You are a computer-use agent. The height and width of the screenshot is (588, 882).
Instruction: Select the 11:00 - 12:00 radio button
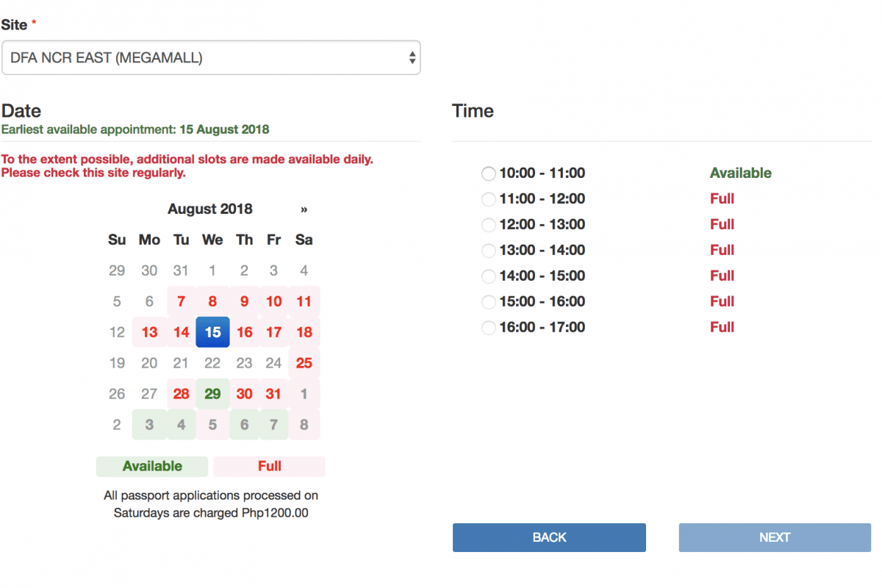[x=489, y=199]
